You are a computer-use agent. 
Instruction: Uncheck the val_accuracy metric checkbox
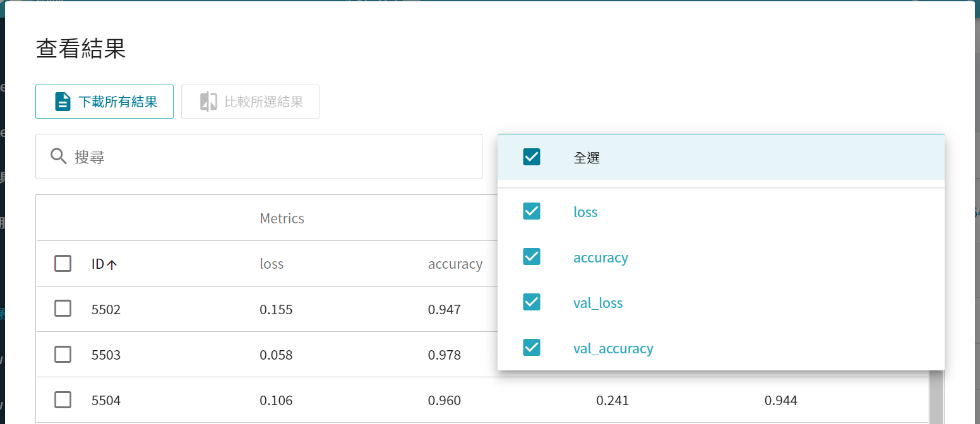tap(532, 348)
